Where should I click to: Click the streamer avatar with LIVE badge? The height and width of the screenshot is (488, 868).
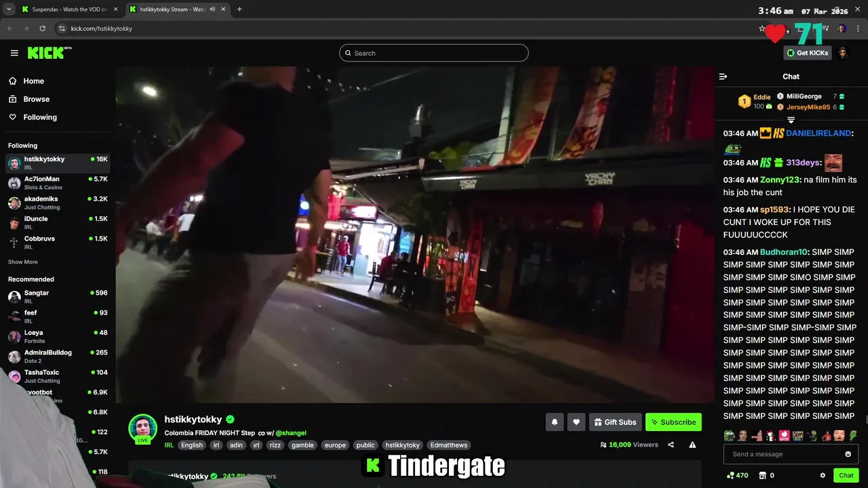143,428
